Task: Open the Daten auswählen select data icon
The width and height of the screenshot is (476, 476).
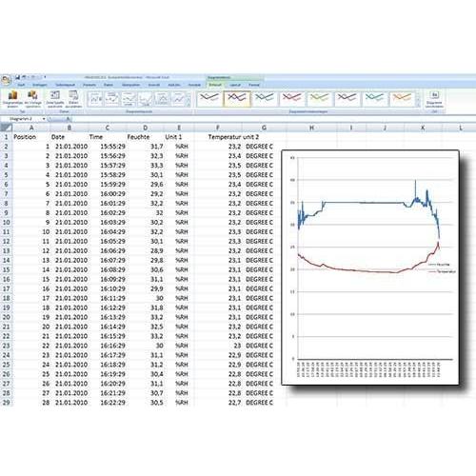Action: pos(73,99)
